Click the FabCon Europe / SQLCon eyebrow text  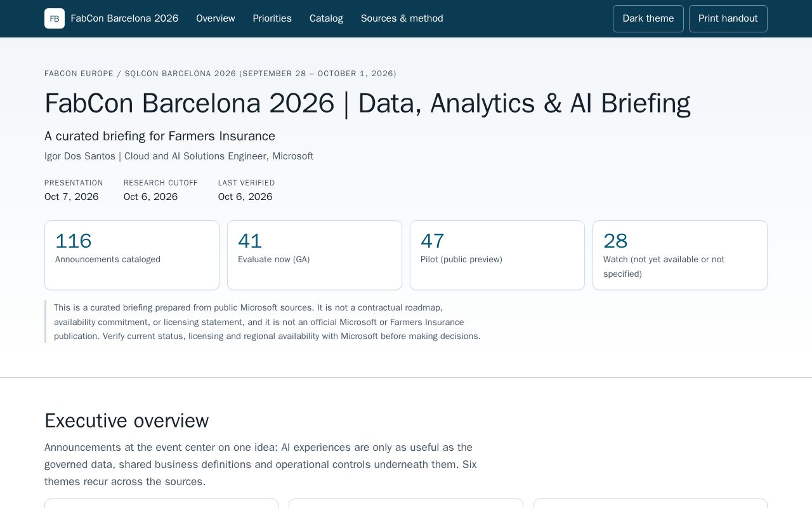coord(220,74)
